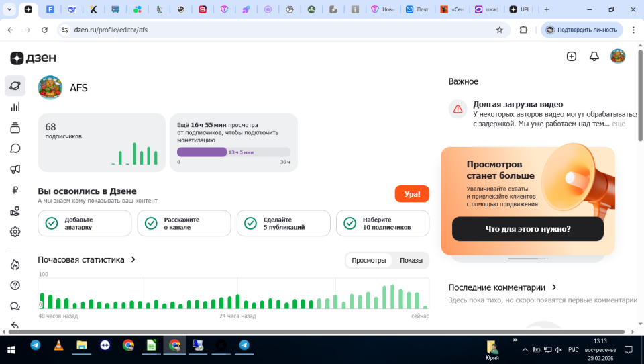This screenshot has width=644, height=364.
Task: Open VLC from the taskbar
Action: coord(59,345)
